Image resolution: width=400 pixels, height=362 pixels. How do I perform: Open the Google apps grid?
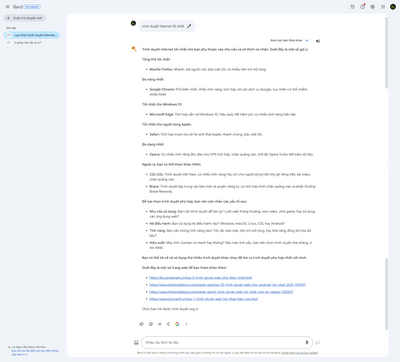(x=383, y=7)
